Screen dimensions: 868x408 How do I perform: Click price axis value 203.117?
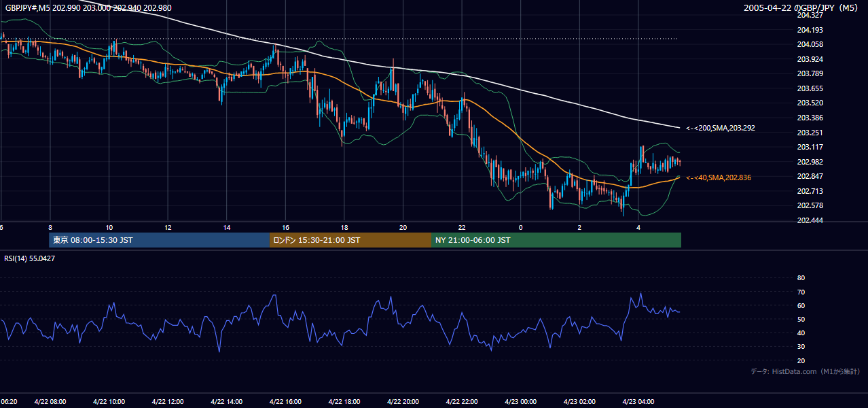click(x=810, y=147)
